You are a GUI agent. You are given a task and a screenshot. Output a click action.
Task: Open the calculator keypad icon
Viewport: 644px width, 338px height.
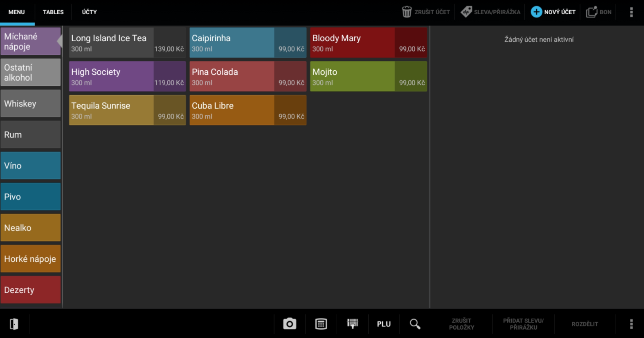click(x=321, y=324)
